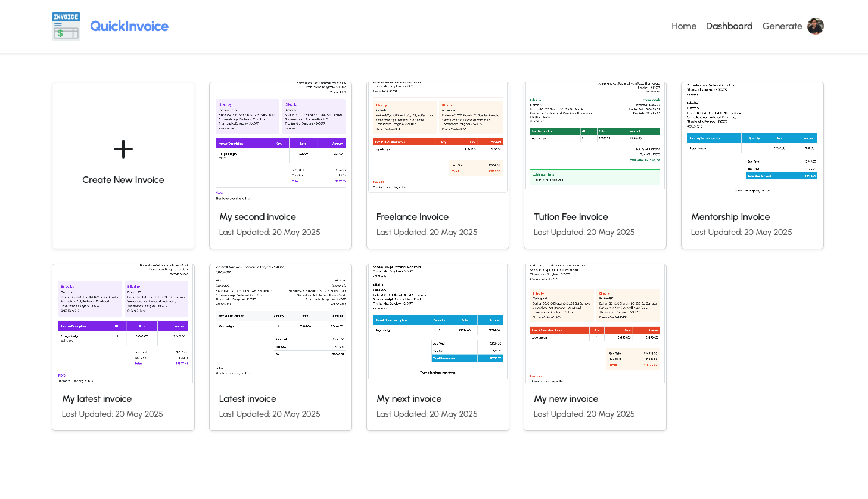Click the QuickInvoice logo icon

[66, 26]
